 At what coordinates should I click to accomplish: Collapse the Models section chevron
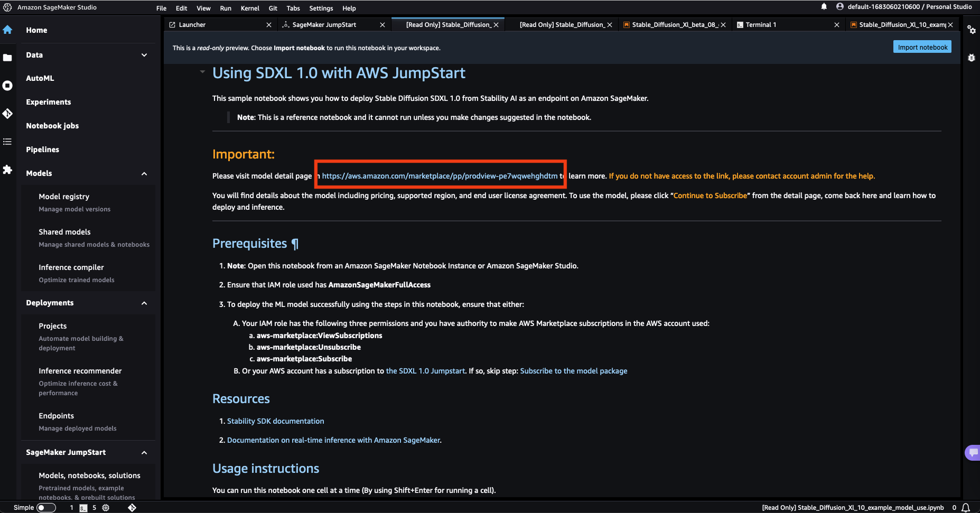[x=144, y=174]
